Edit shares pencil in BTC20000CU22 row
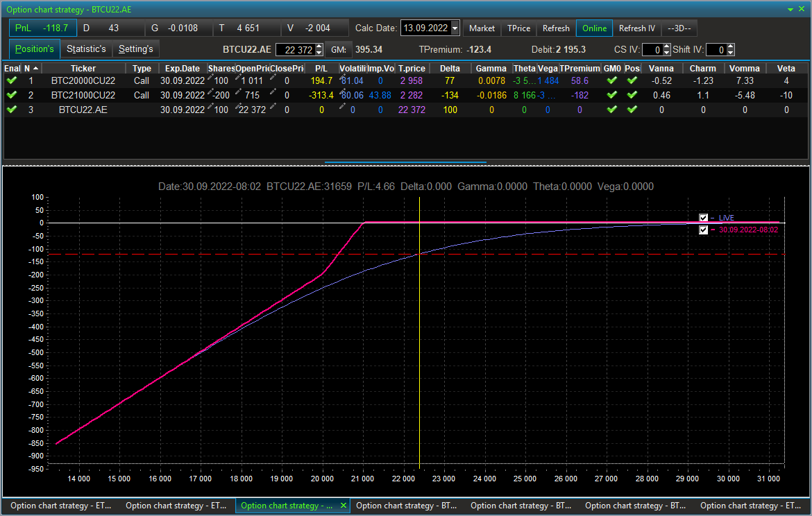 coord(210,78)
